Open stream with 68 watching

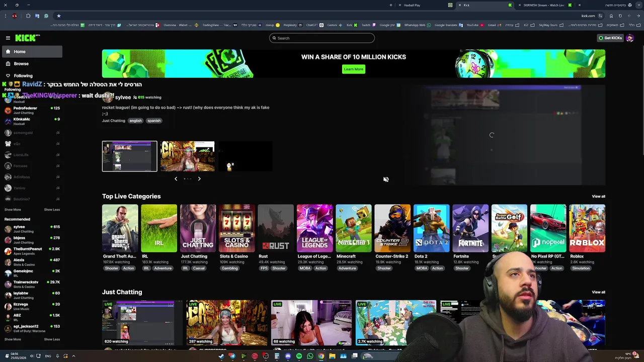pyautogui.click(x=311, y=323)
